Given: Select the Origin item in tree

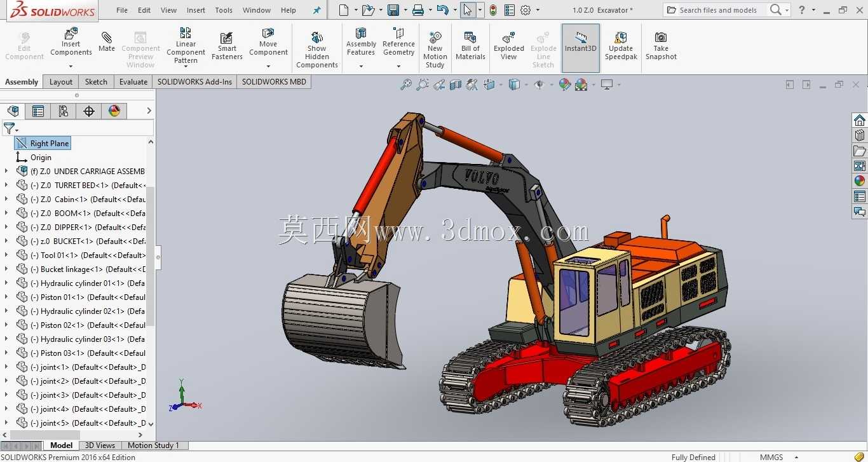Looking at the screenshot, I should [41, 157].
